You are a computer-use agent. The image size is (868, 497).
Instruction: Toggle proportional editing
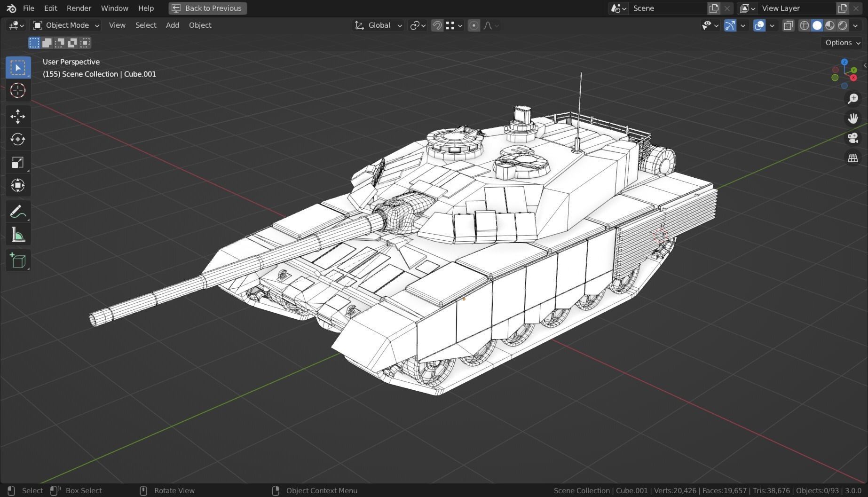474,25
